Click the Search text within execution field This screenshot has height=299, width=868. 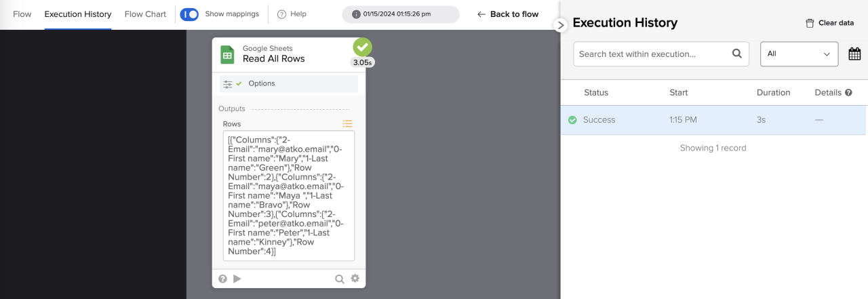point(661,54)
